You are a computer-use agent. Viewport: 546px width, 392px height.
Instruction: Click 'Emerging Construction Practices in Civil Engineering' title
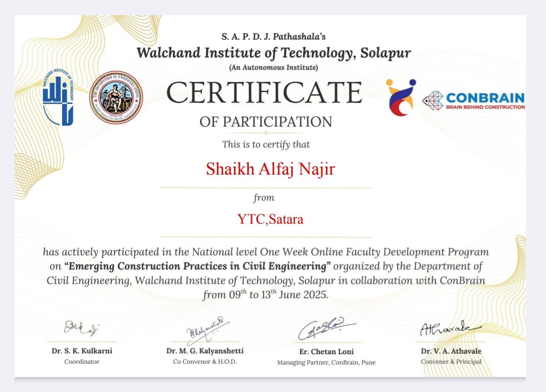pyautogui.click(x=198, y=266)
